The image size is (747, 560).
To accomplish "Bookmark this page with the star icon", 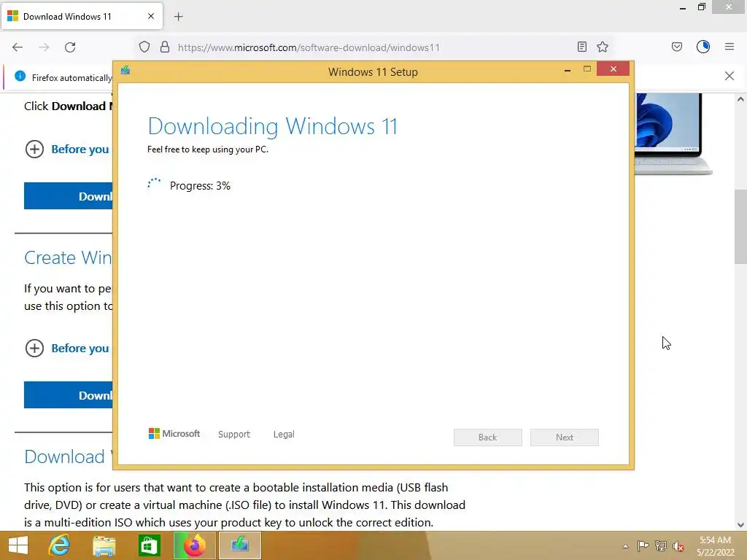I will tap(603, 47).
